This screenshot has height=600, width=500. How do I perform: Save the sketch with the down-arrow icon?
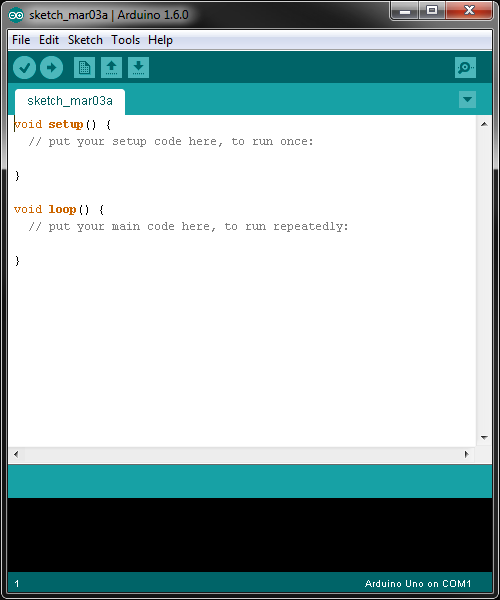tap(138, 68)
